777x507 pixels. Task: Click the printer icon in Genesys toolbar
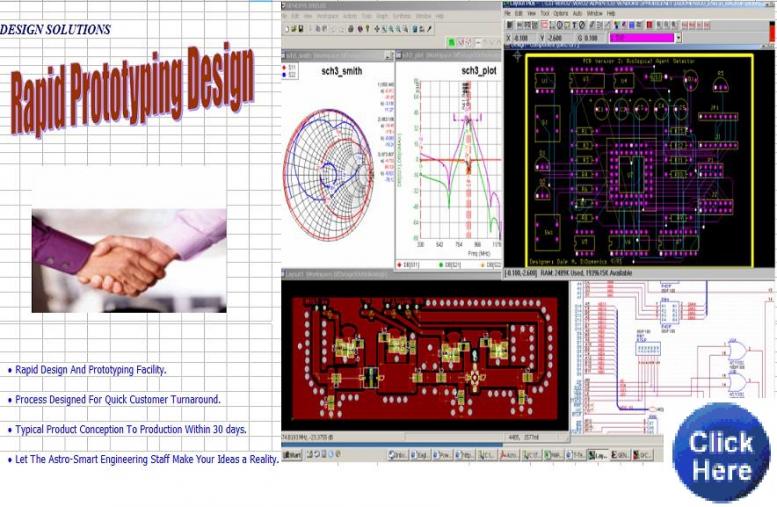tap(351, 29)
